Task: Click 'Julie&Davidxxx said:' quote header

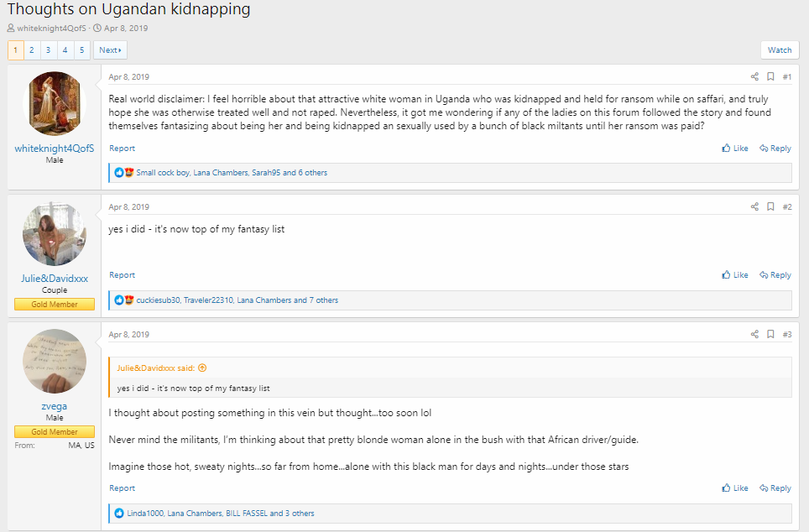Action: (x=156, y=368)
